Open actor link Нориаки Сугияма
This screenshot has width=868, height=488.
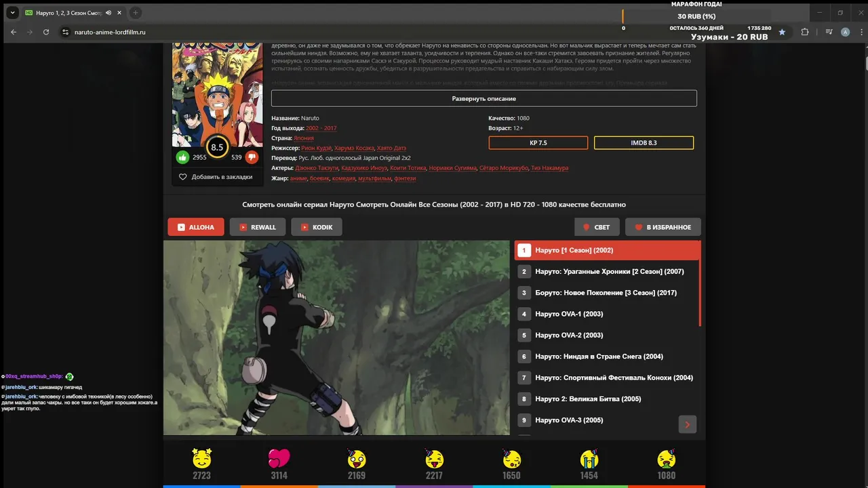(x=453, y=168)
